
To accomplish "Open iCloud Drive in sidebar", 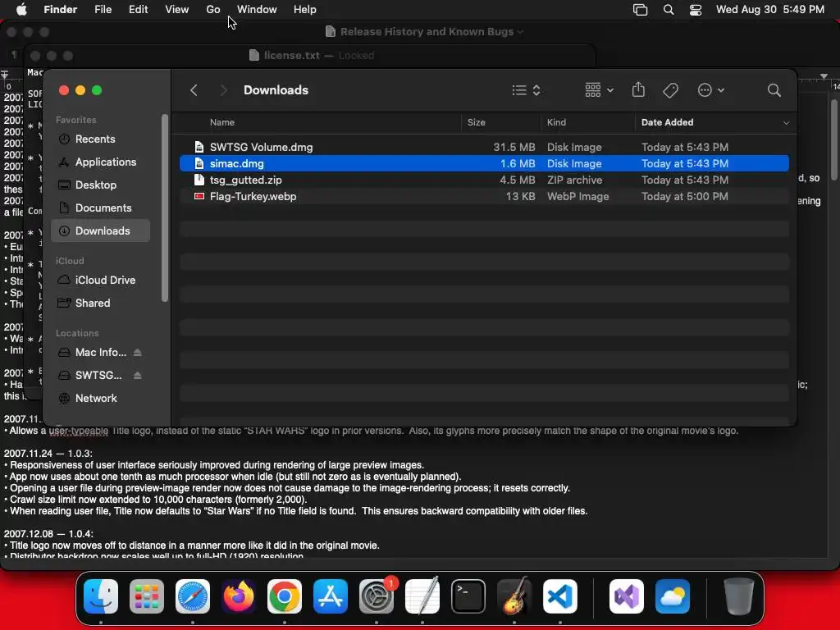I will 101,281.
